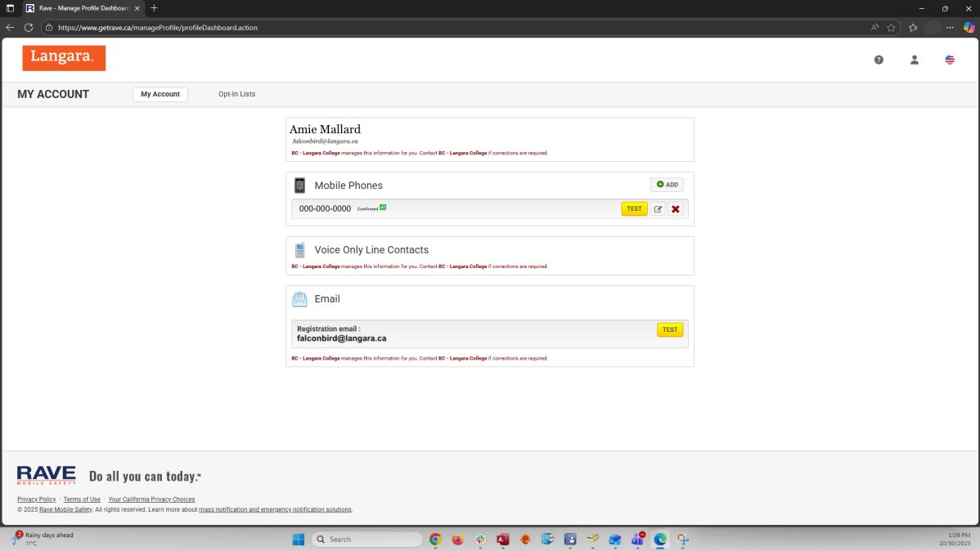Viewport: 980px width, 551px height.
Task: Click the Langara logo
Action: pos(64,57)
